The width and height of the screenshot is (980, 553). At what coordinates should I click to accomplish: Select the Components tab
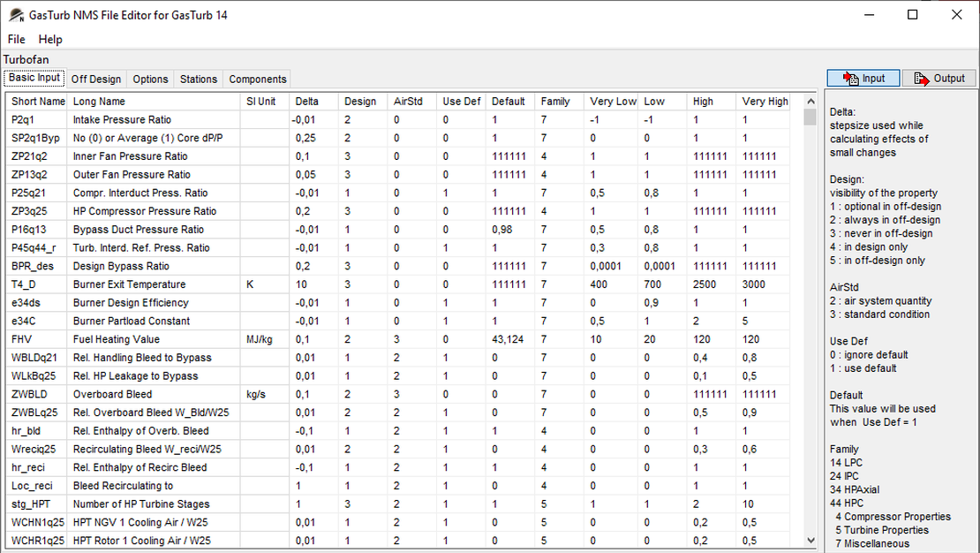(258, 79)
